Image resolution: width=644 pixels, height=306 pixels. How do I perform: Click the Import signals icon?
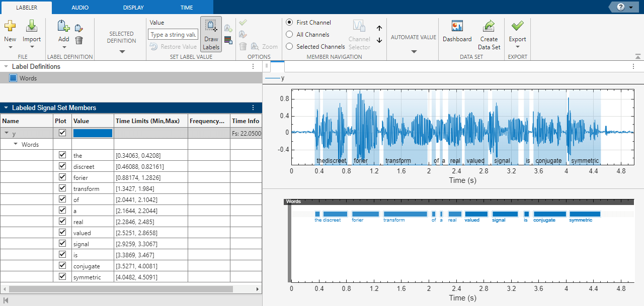click(32, 27)
